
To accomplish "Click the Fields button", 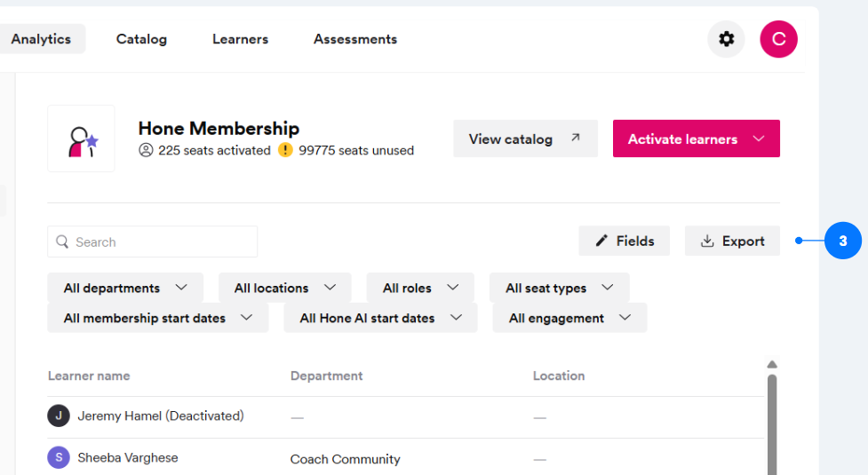I will (625, 241).
